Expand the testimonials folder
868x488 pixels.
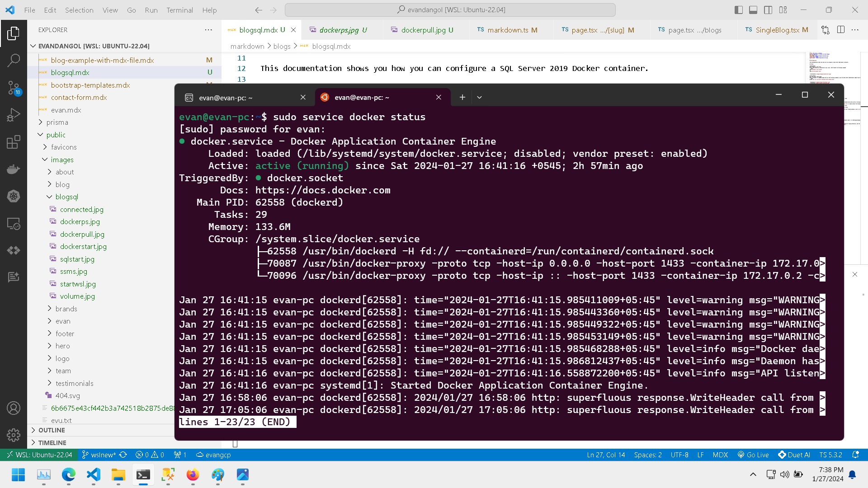74,384
